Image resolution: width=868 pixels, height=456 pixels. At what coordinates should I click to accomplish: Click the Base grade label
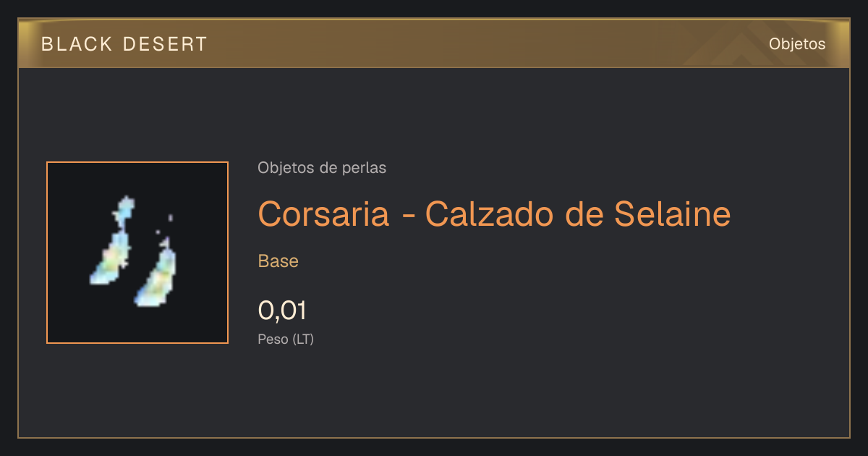point(278,261)
